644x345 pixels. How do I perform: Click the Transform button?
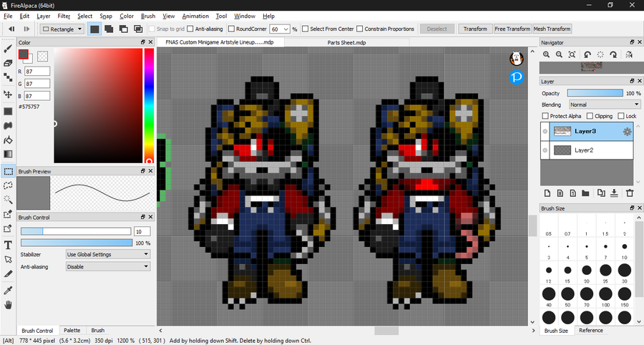click(x=475, y=29)
